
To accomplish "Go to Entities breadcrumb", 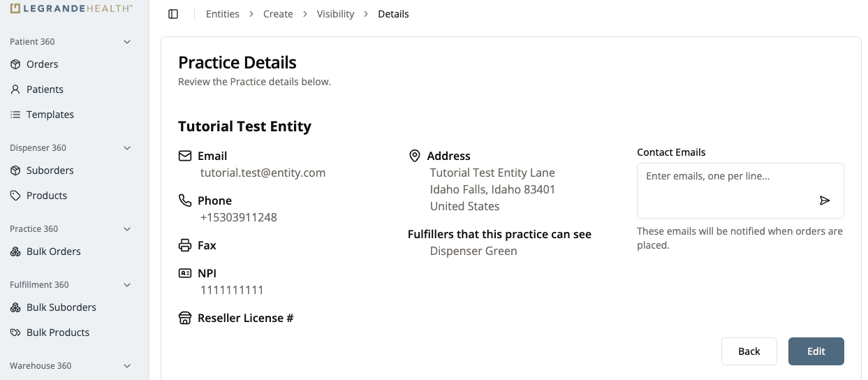I will point(222,14).
